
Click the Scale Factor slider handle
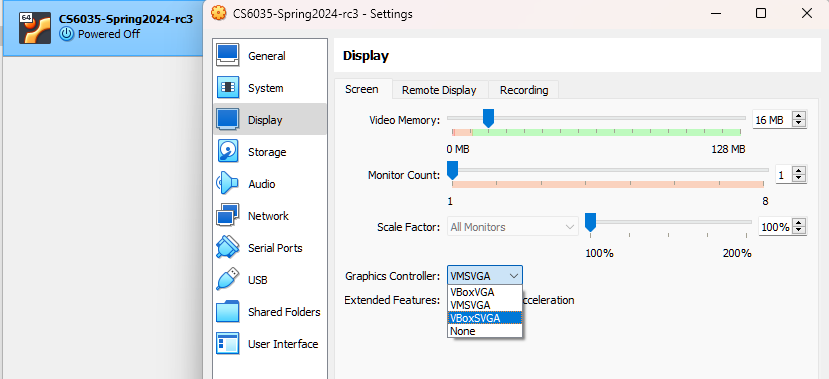tap(591, 223)
